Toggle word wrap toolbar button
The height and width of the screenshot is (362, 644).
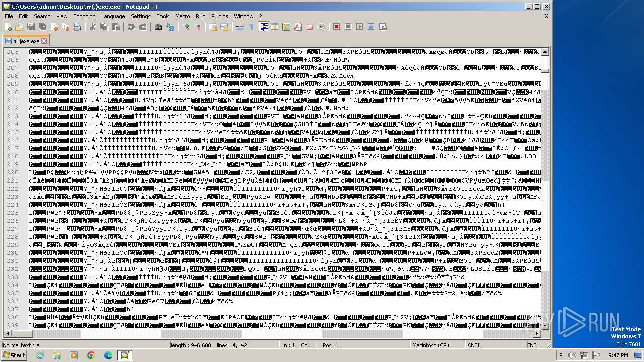click(x=240, y=27)
